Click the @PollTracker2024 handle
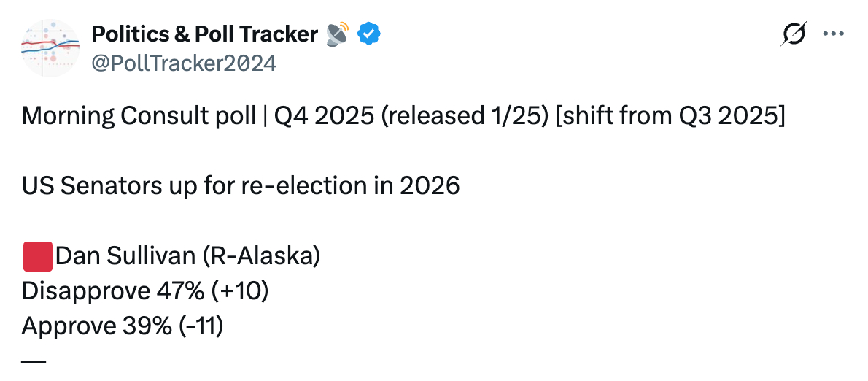868x381 pixels. point(183,64)
